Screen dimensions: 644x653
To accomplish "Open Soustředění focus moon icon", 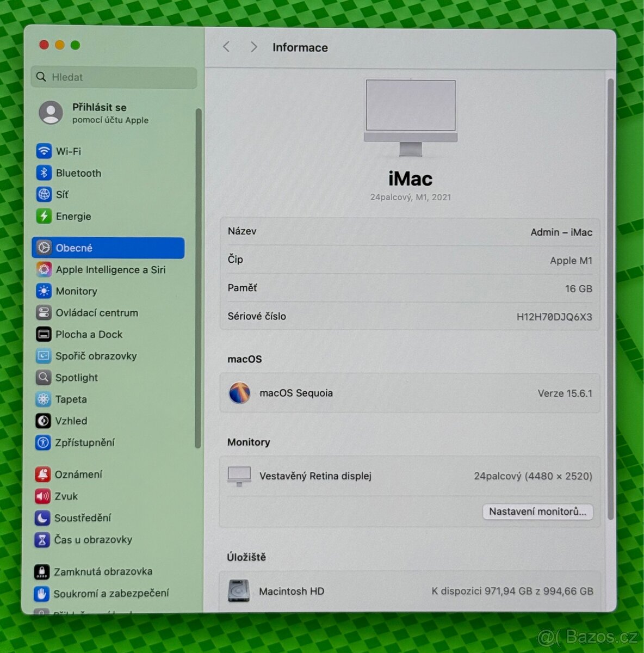I will point(42,518).
